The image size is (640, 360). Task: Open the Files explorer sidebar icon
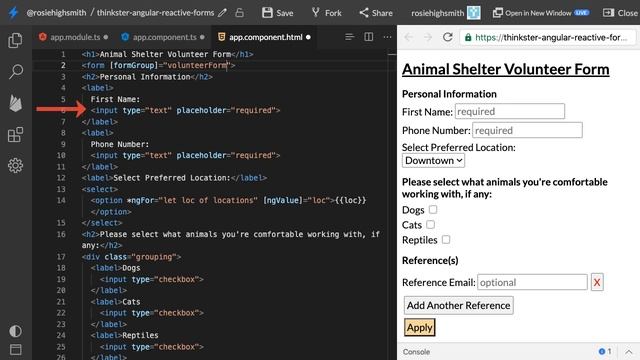click(x=15, y=40)
